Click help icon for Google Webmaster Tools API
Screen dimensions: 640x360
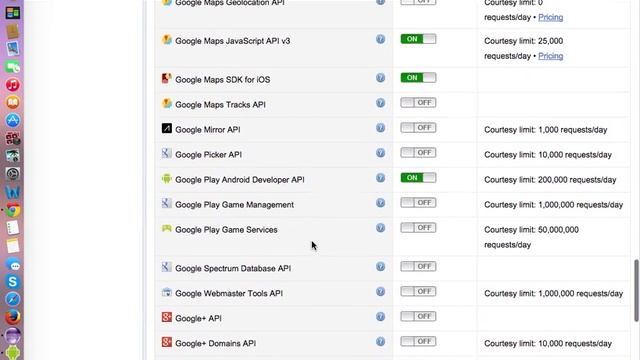pos(380,291)
